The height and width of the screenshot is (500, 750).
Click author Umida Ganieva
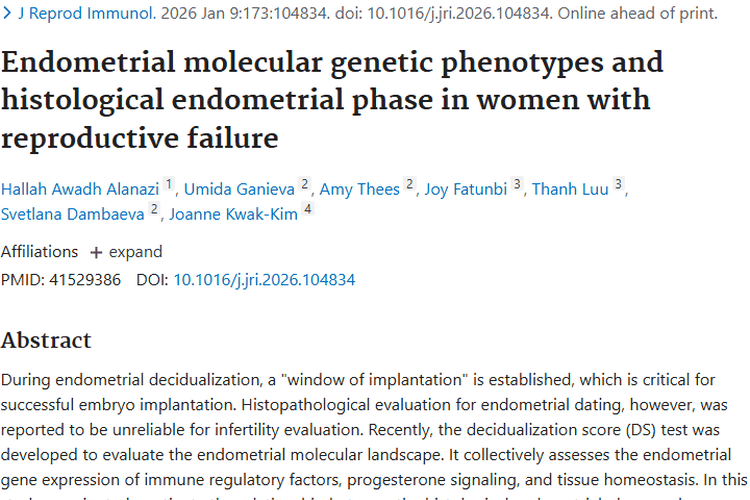point(239,189)
